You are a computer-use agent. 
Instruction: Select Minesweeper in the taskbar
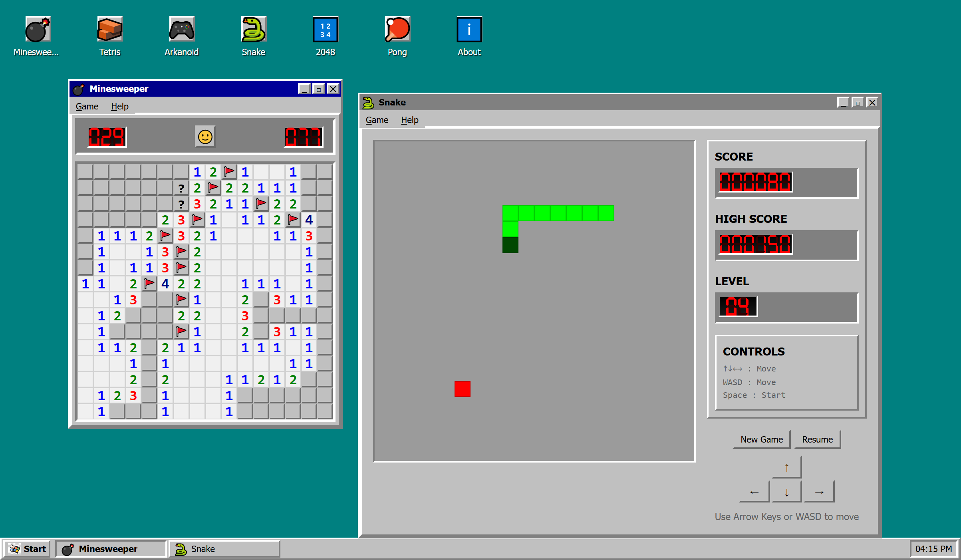tap(111, 549)
